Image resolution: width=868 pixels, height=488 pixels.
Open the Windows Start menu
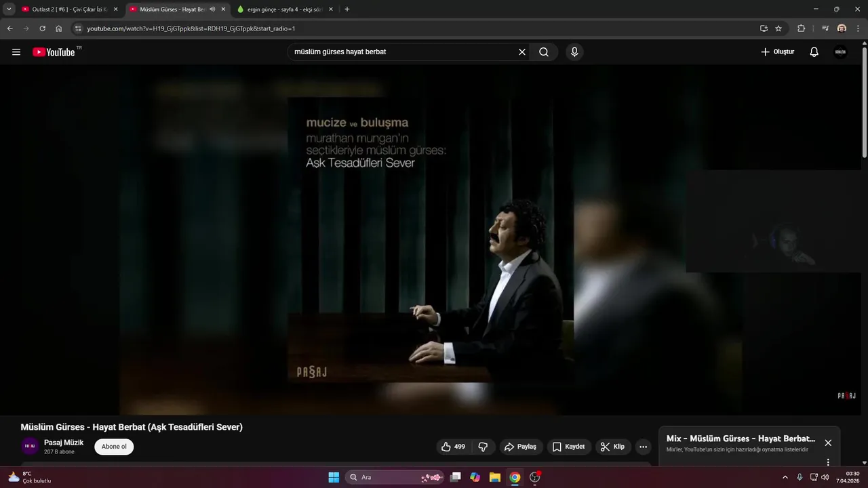pos(334,477)
